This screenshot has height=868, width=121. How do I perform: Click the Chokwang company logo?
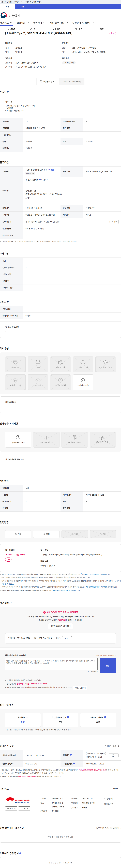tap(18, 801)
